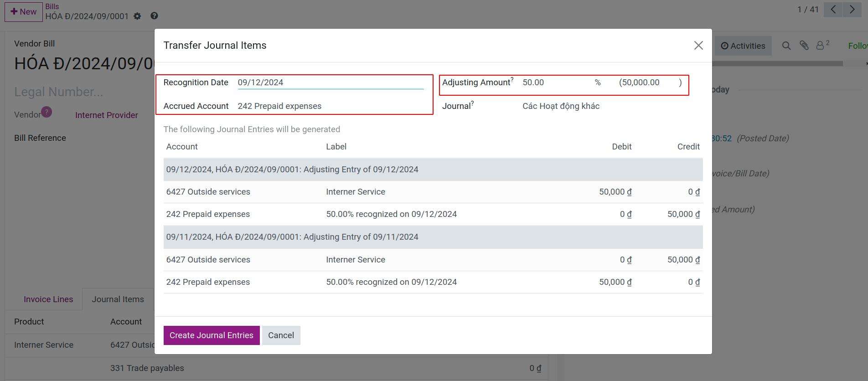The width and height of the screenshot is (868, 381).
Task: Click the Debit column header
Action: (x=622, y=147)
